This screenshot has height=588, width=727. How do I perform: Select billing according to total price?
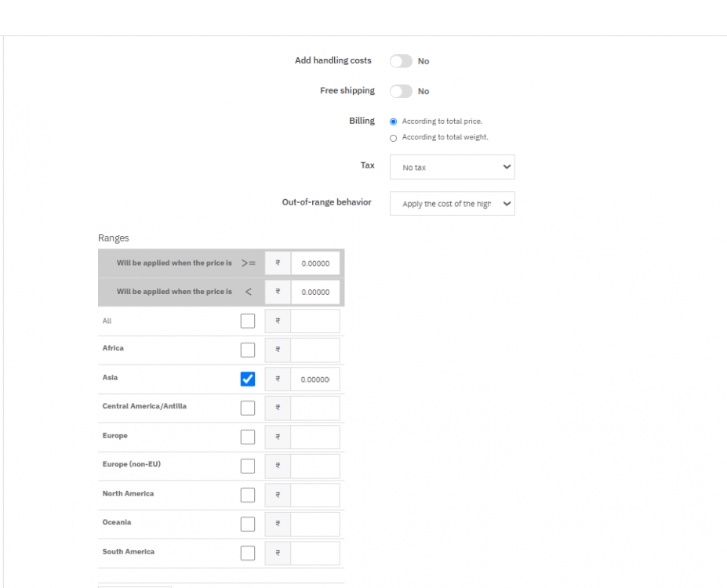[394, 122]
